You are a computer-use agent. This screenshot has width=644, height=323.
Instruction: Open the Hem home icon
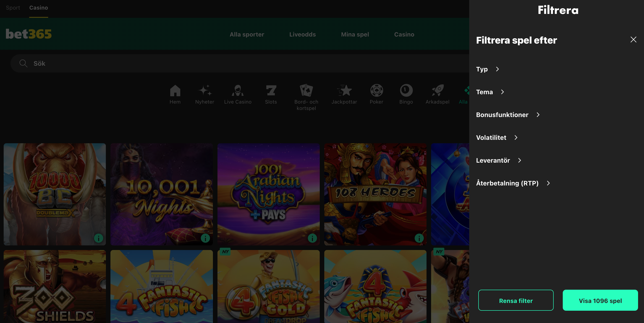click(x=175, y=90)
